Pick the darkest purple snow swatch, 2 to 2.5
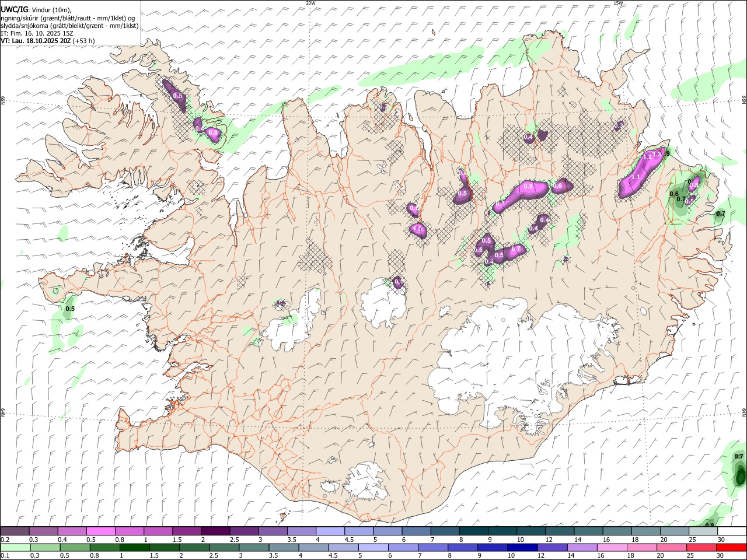The width and height of the screenshot is (747, 560). click(x=215, y=531)
